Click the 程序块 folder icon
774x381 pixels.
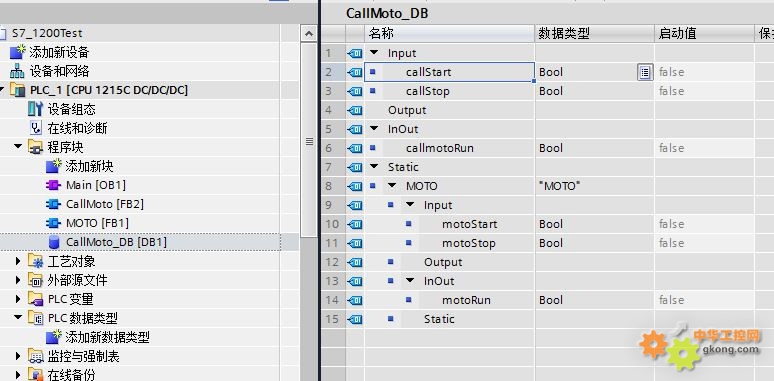36,147
